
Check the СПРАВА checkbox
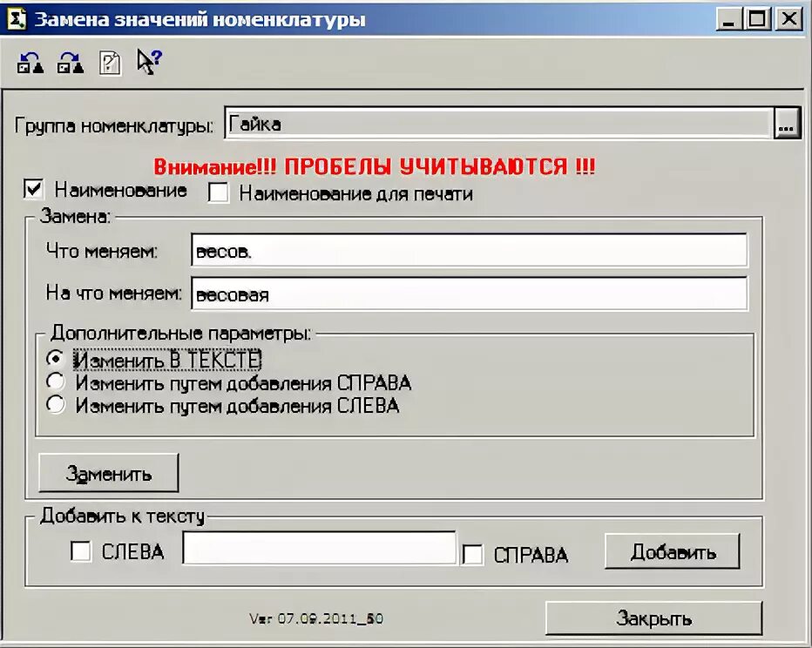pyautogui.click(x=472, y=554)
